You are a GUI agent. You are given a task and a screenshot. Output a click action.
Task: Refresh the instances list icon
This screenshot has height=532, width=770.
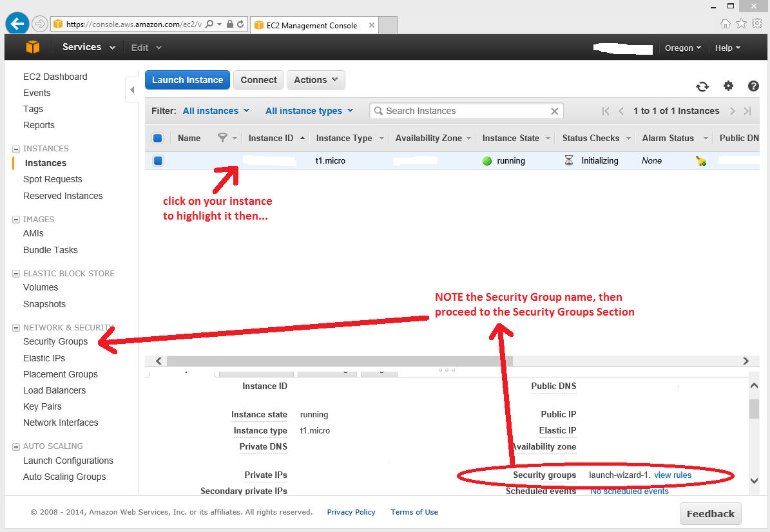pyautogui.click(x=702, y=86)
